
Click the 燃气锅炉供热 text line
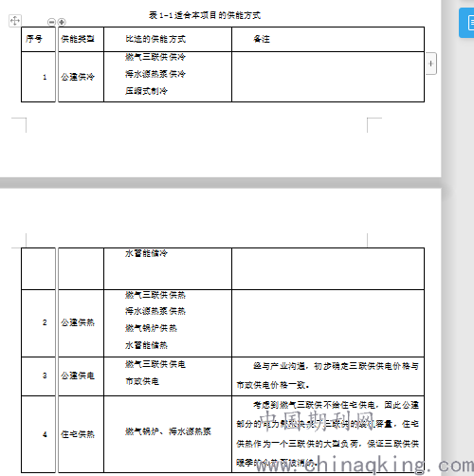tap(151, 328)
